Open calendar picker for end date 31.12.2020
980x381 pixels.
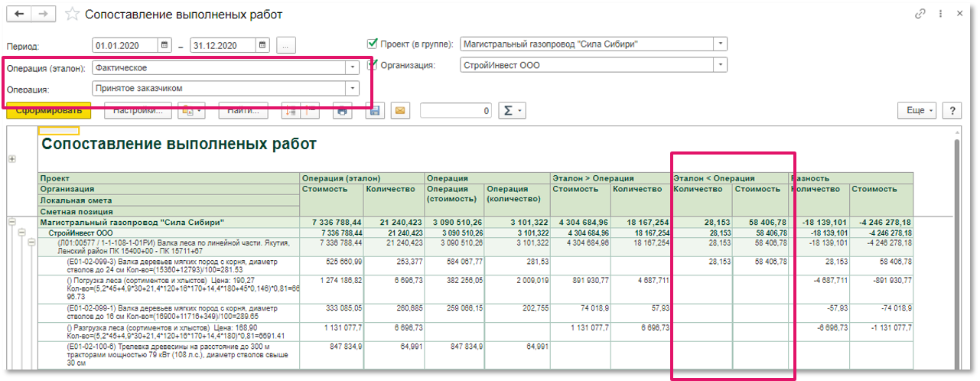[262, 44]
